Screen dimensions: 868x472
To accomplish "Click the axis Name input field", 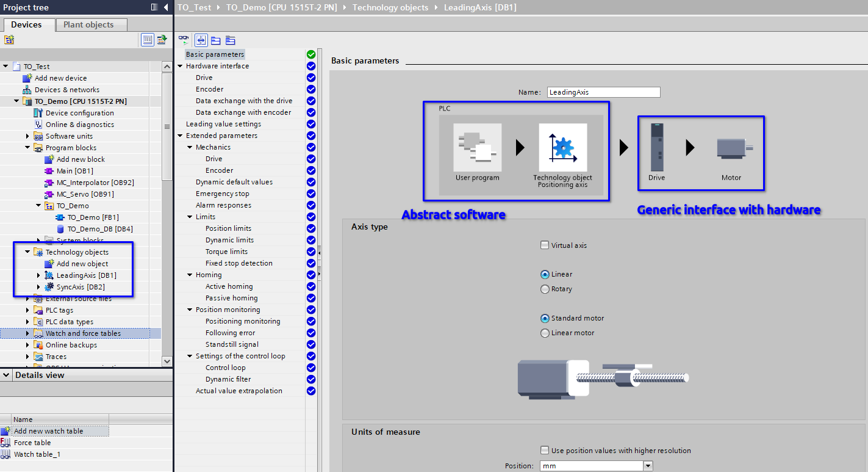I will (x=603, y=92).
